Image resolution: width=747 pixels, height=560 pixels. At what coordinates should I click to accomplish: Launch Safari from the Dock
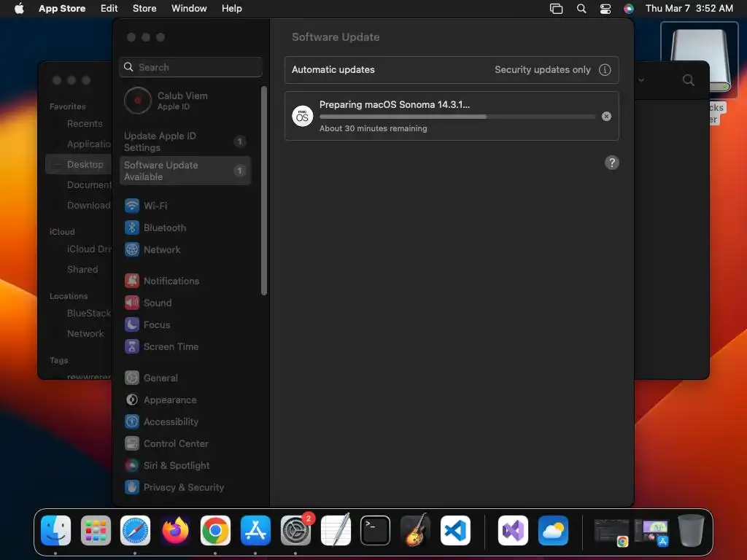(135, 531)
